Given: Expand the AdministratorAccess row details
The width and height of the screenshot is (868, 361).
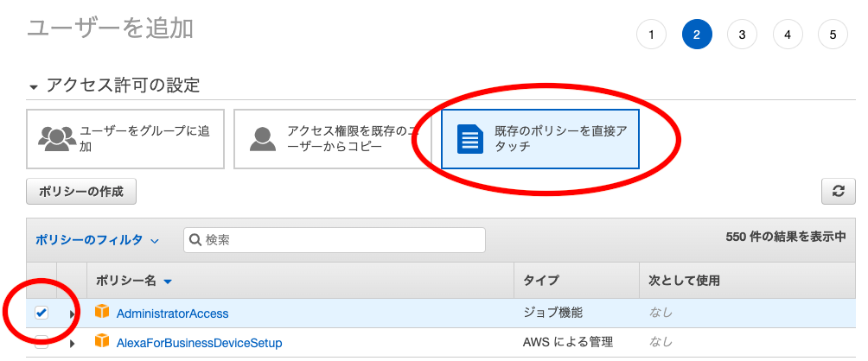Looking at the screenshot, I should click(x=72, y=314).
